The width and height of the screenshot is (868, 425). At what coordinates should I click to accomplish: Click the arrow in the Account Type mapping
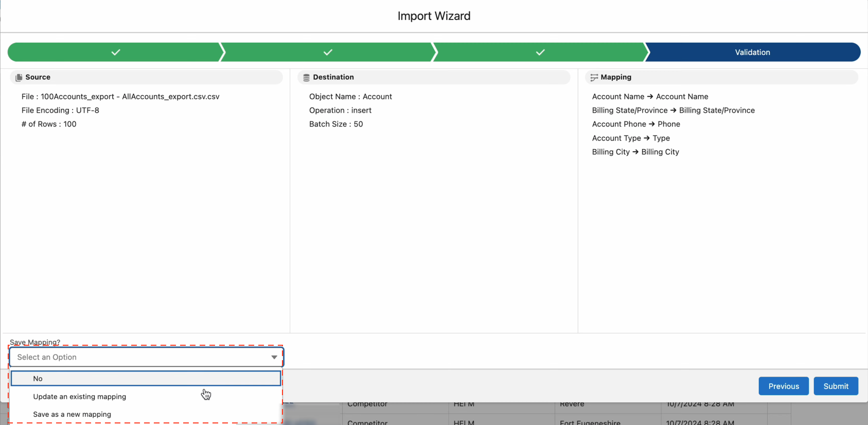pos(647,138)
